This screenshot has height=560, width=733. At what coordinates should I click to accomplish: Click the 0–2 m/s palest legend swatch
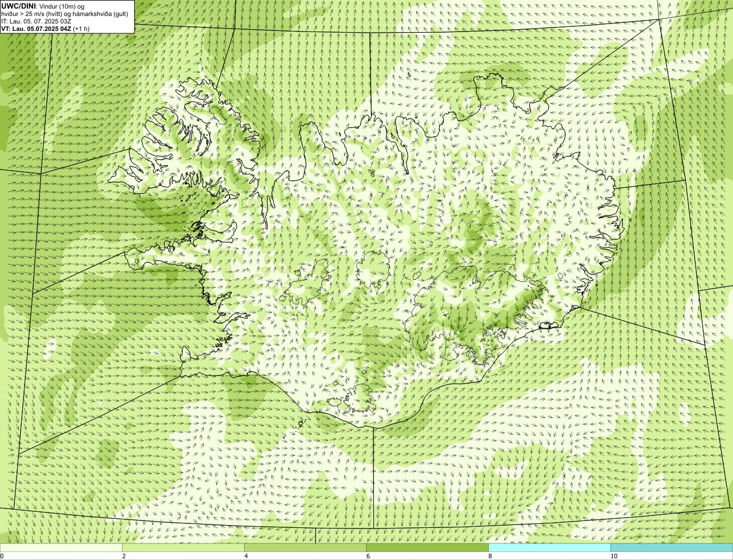[61, 547]
